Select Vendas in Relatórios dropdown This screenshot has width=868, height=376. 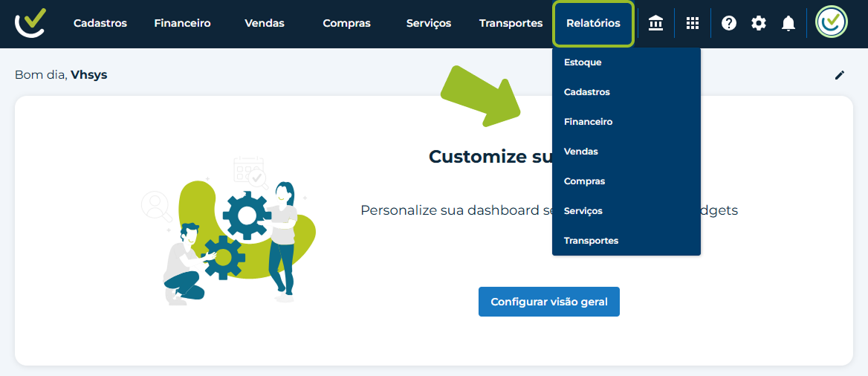[626, 152]
